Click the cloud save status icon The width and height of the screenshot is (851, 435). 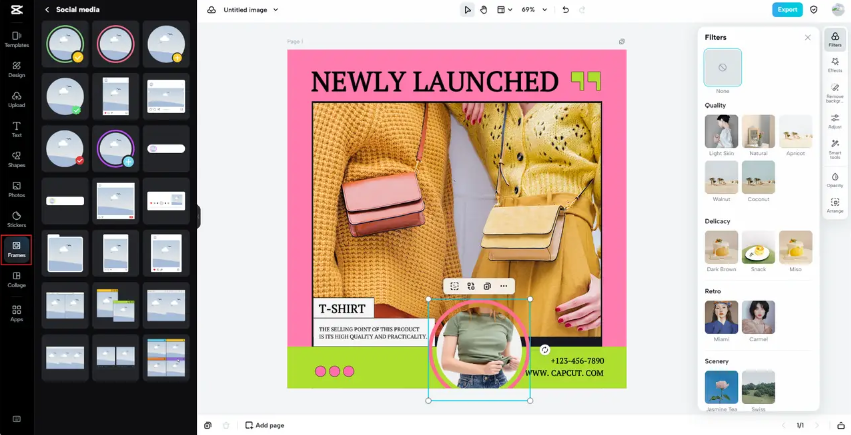[212, 10]
